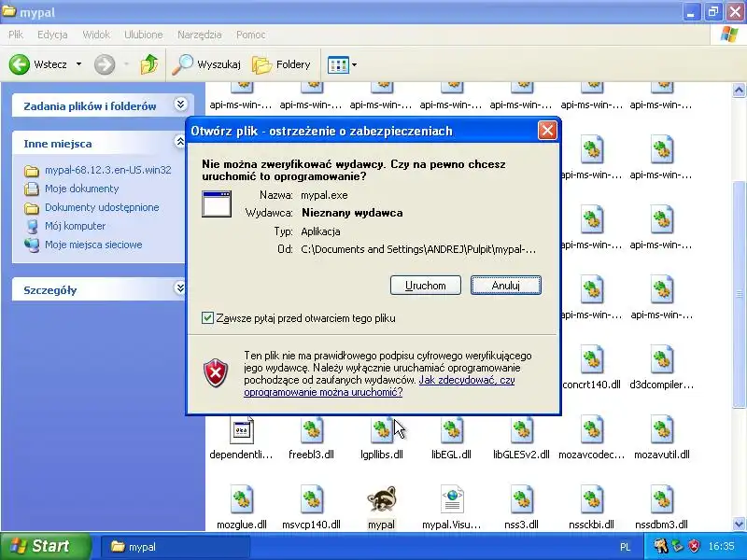Select the mozglue.dll file icon

[242, 499]
